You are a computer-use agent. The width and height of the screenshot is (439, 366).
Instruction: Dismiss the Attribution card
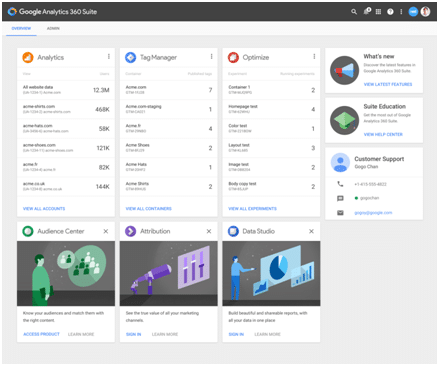tap(209, 231)
